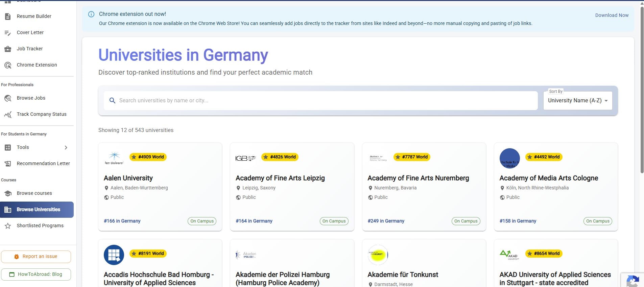Click the Academy of Fine Arts Nuremberg logo
644x287 pixels.
click(x=378, y=158)
